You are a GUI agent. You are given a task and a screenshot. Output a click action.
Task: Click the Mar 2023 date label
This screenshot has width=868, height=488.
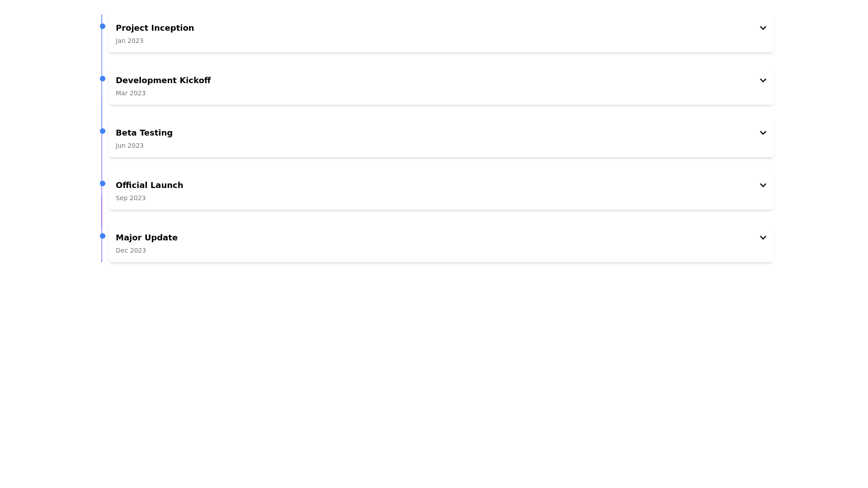[x=130, y=93]
